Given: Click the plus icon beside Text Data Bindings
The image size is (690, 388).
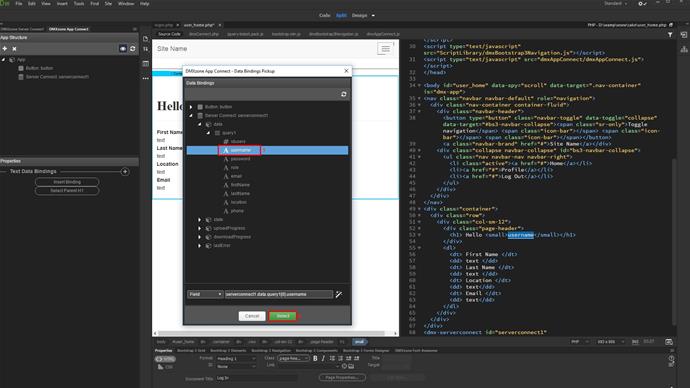Looking at the screenshot, I should 125,172.
